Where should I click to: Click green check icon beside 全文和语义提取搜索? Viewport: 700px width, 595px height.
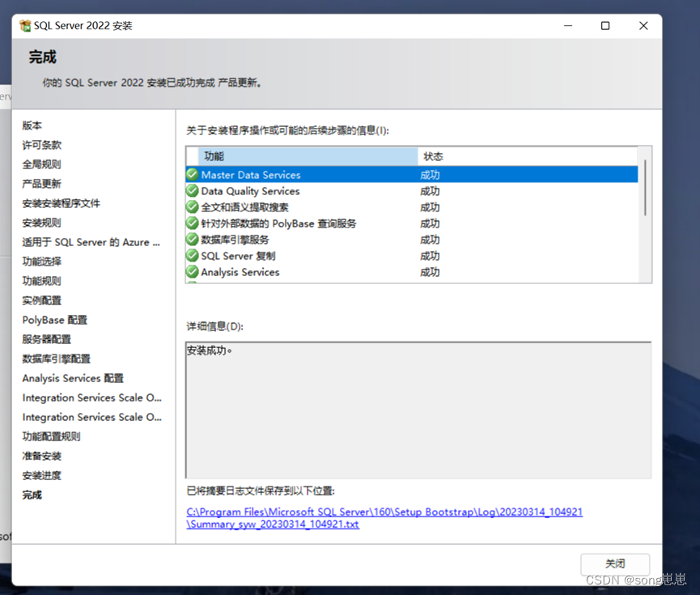click(193, 206)
